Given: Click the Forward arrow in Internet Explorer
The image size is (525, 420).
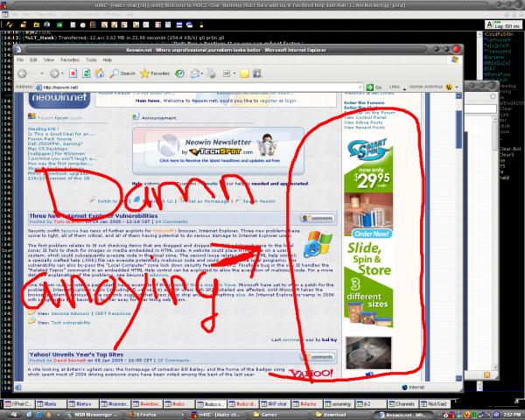Looking at the screenshot, I should (54, 73).
